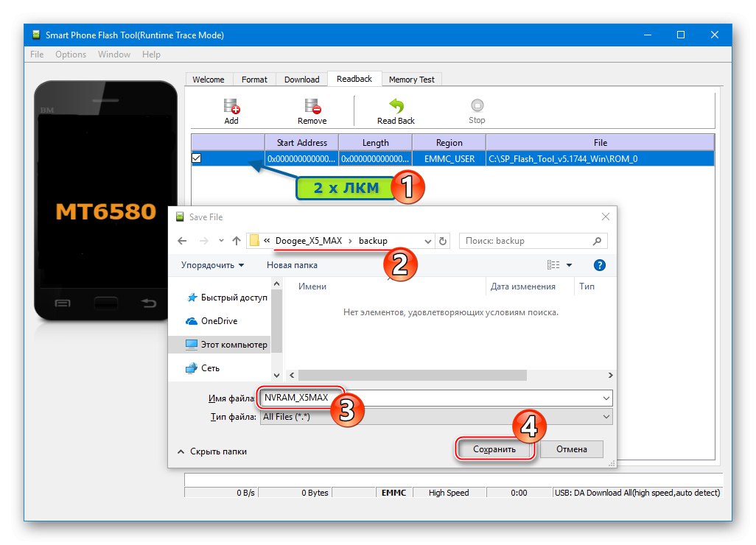Select Сеть in navigation pane

click(203, 368)
